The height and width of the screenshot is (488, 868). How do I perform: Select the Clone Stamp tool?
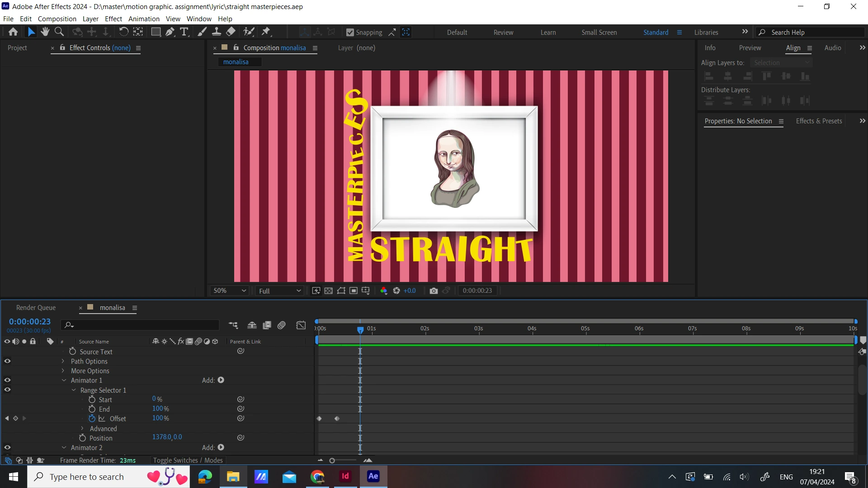click(x=217, y=32)
